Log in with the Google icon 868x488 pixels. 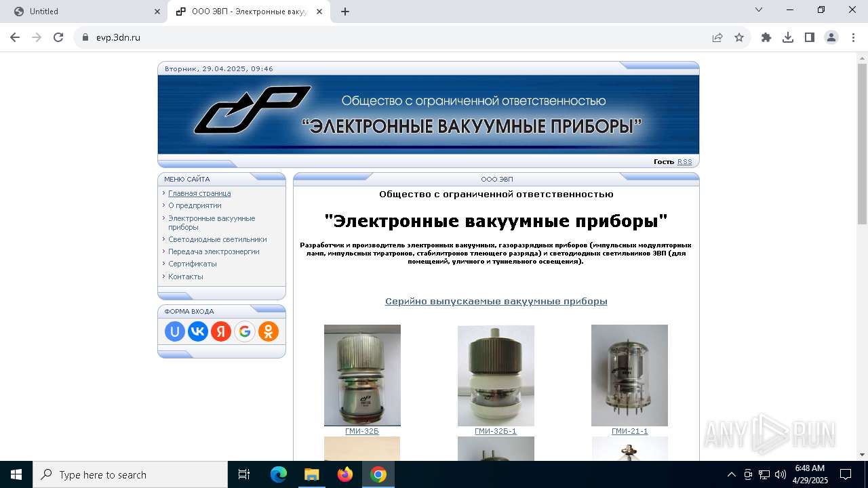[x=245, y=331]
